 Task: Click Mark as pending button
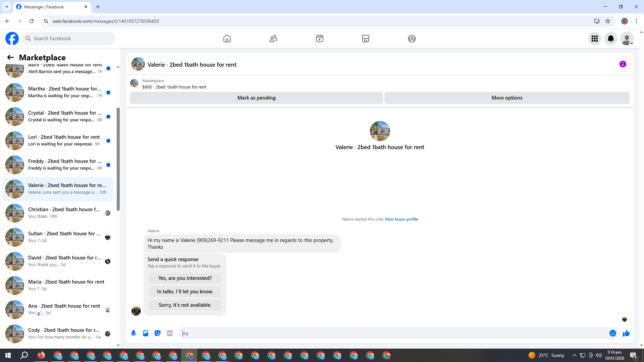click(x=256, y=98)
